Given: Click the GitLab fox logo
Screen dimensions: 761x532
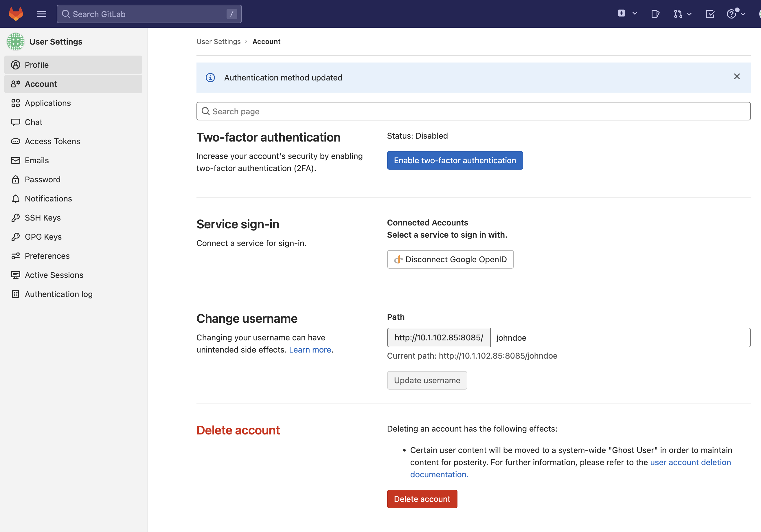Looking at the screenshot, I should [16, 14].
